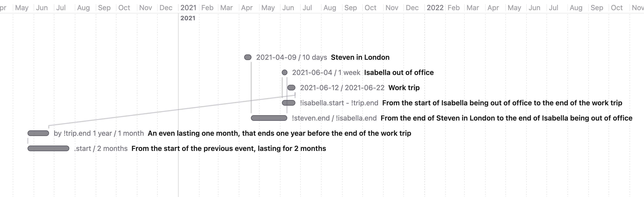
Task: Click "From the start of the previous event" description
Action: (x=229, y=149)
